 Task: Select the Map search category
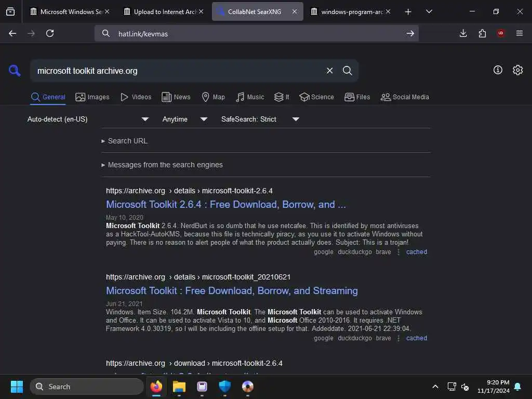[214, 97]
